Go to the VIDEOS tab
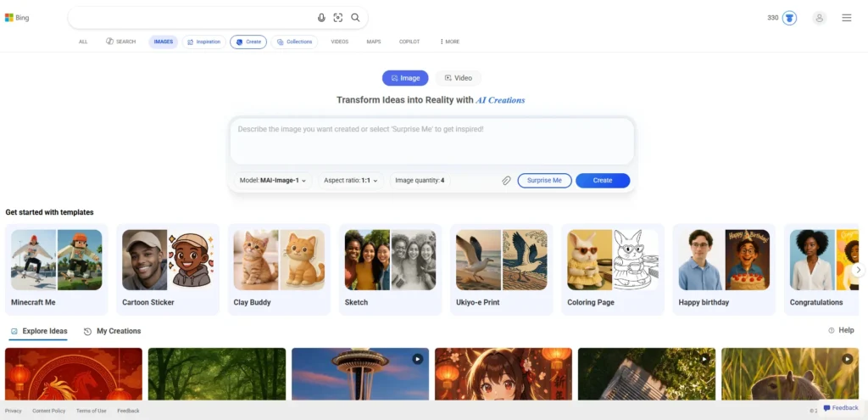This screenshot has height=420, width=868. (x=340, y=42)
